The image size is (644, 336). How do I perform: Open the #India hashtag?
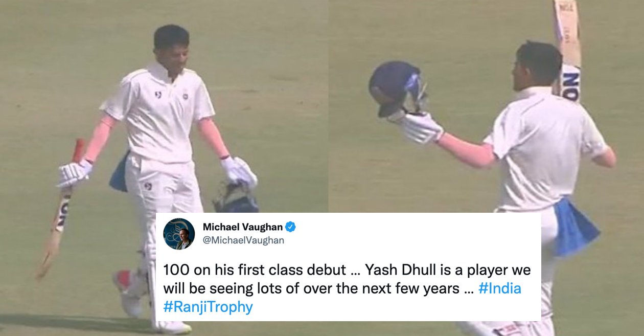pos(500,288)
